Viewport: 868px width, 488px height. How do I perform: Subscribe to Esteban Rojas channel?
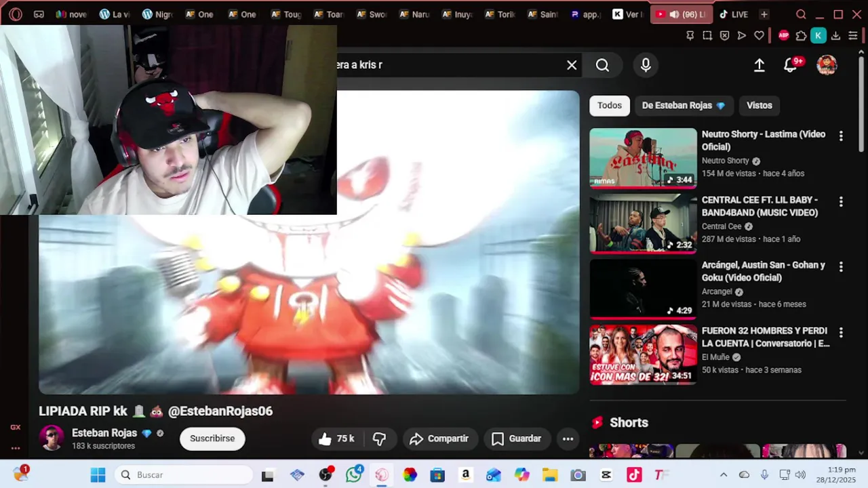tap(212, 439)
